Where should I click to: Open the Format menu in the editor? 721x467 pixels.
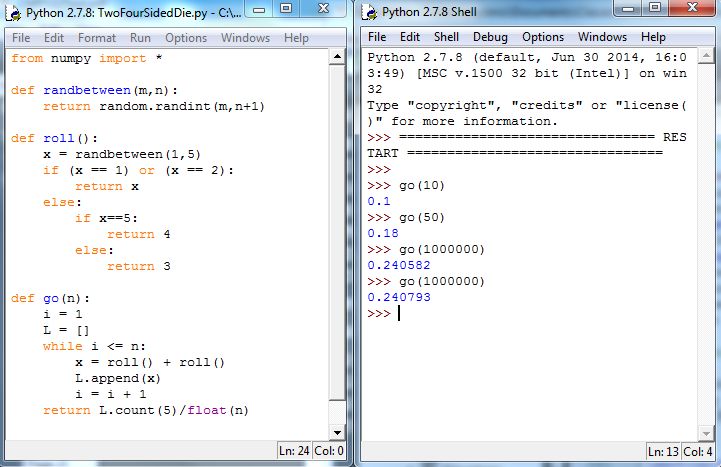(x=97, y=38)
